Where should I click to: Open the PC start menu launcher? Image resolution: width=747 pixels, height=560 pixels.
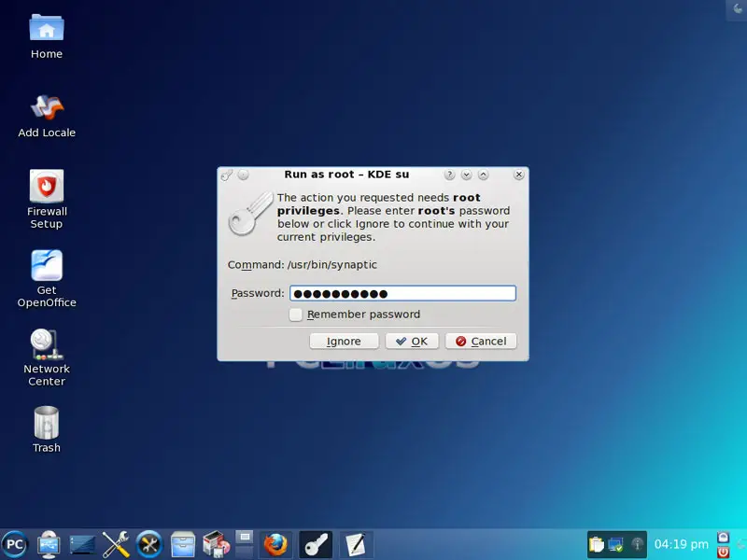tap(14, 543)
